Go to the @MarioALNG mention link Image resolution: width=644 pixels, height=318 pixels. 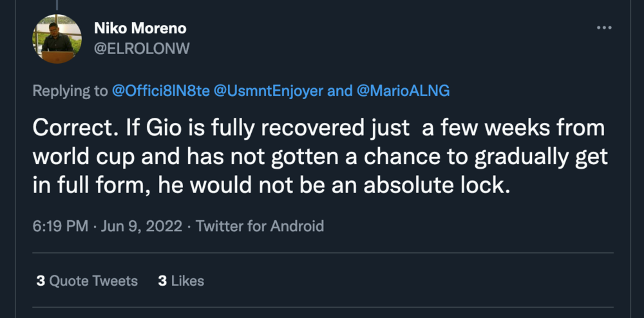pyautogui.click(x=402, y=91)
